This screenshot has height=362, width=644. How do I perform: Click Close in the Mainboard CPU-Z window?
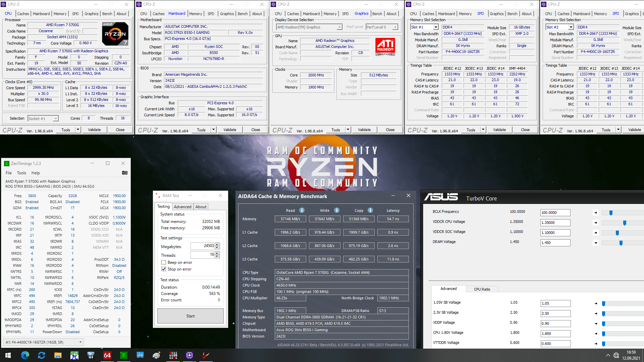point(256,130)
